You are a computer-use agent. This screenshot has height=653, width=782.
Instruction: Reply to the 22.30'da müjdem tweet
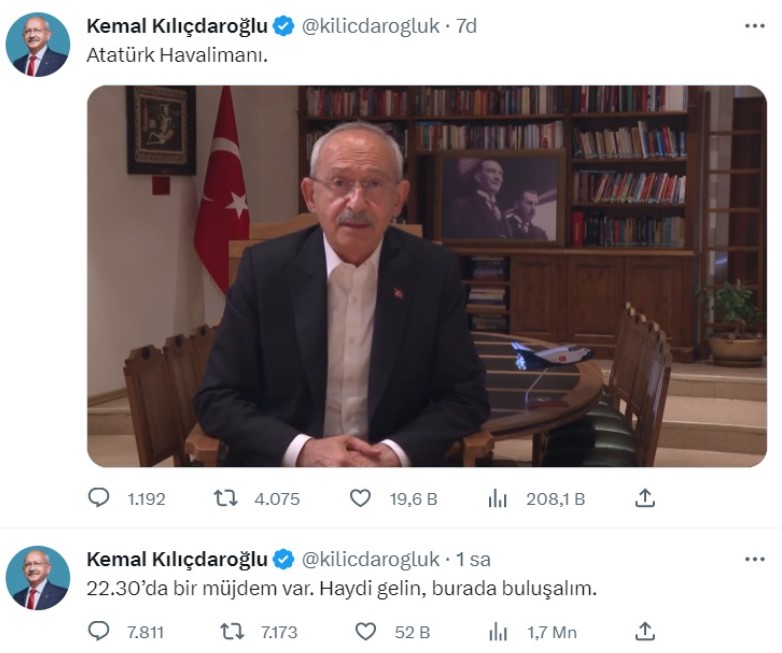(x=98, y=632)
